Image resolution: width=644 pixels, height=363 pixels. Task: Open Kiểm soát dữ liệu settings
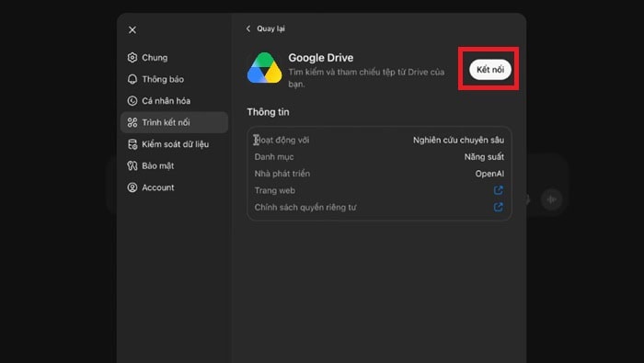point(174,144)
